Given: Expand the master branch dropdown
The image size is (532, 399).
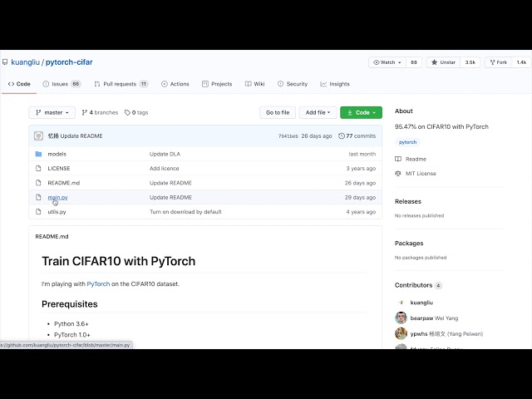Looking at the screenshot, I should click(x=52, y=113).
